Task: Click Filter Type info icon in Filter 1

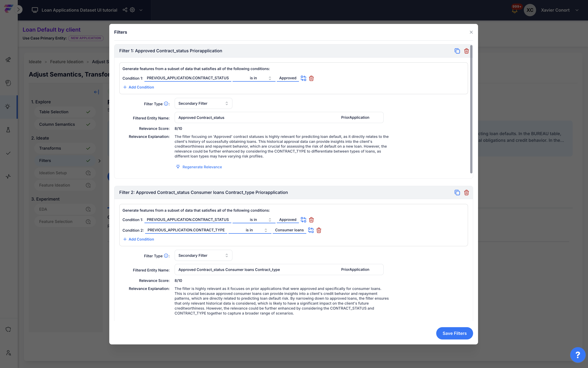Action: [166, 104]
